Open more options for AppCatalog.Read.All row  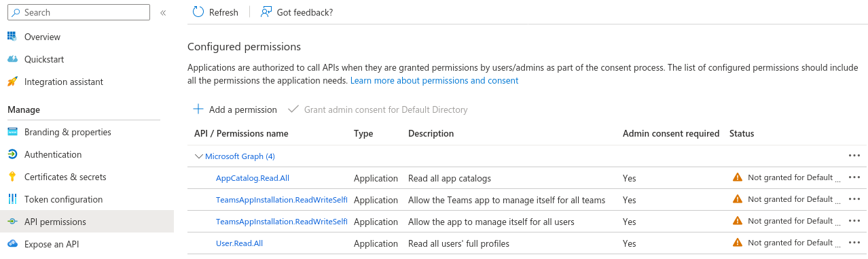pos(854,177)
